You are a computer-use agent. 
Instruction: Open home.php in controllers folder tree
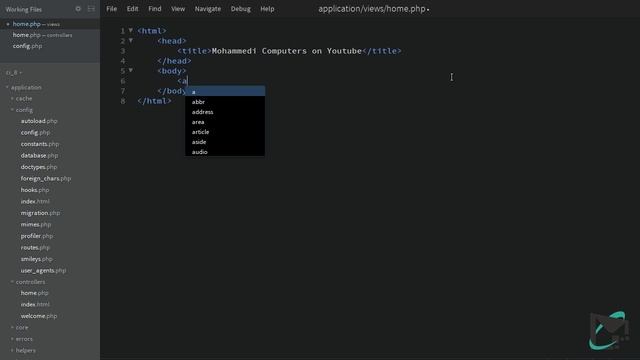pyautogui.click(x=34, y=293)
